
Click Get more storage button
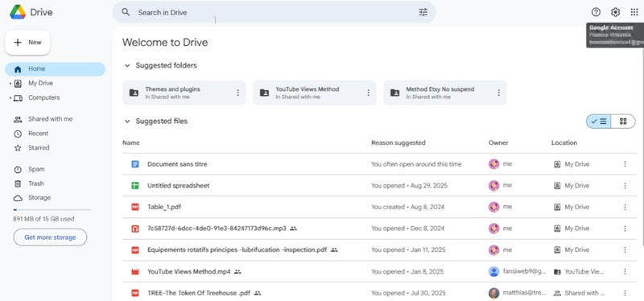(x=50, y=237)
